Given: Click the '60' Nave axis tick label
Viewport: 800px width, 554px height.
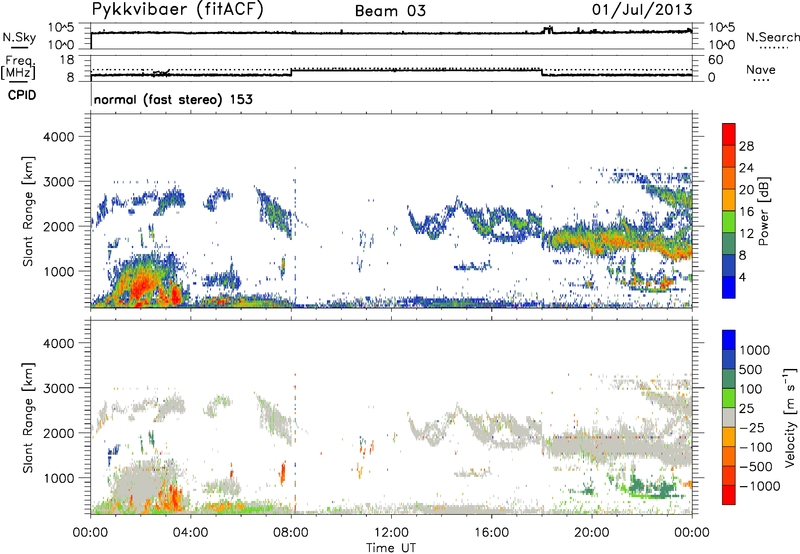Looking at the screenshot, I should point(716,60).
